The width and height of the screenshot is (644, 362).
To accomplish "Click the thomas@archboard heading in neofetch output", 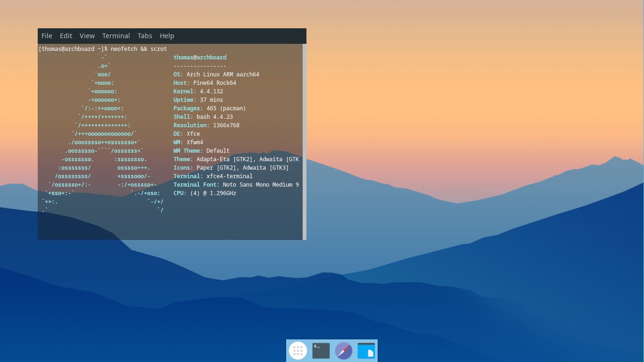I will coord(200,58).
